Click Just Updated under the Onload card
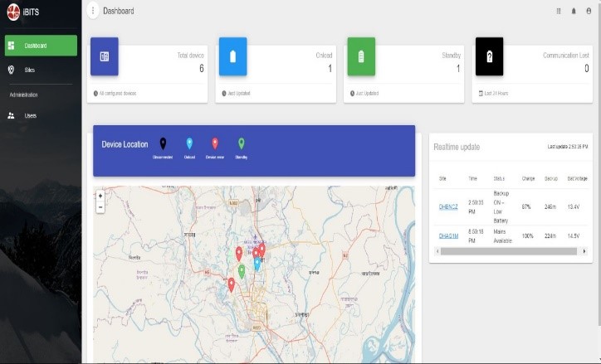Screen dimensions: 601x364 (x=238, y=94)
